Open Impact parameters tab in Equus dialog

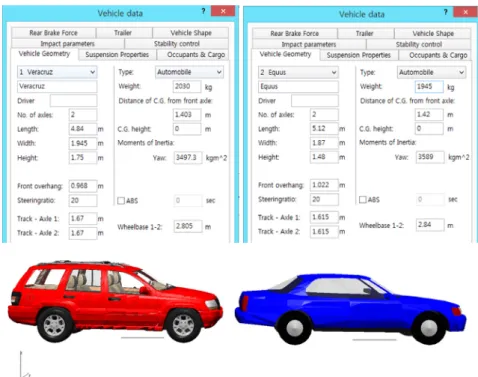pos(309,44)
